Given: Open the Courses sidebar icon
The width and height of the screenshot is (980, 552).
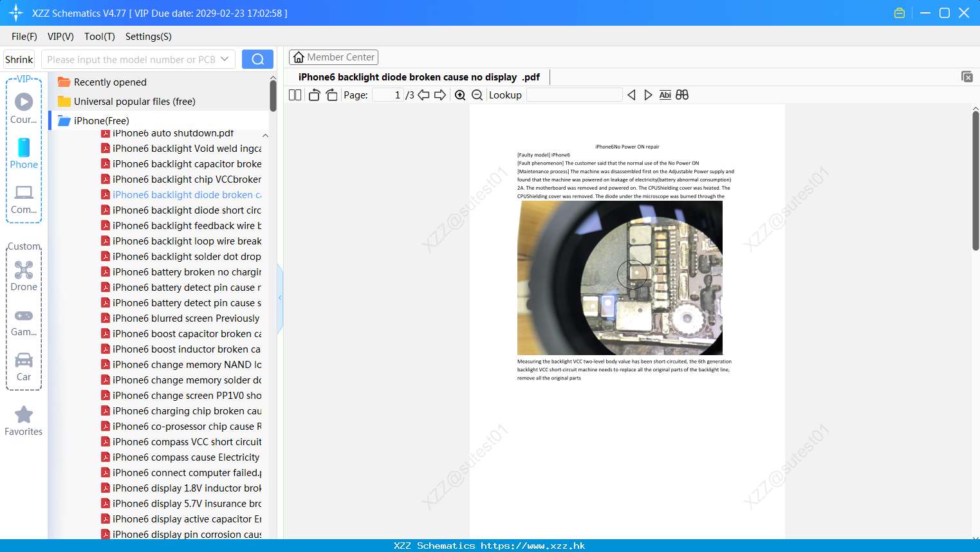Looking at the screenshot, I should [x=24, y=109].
